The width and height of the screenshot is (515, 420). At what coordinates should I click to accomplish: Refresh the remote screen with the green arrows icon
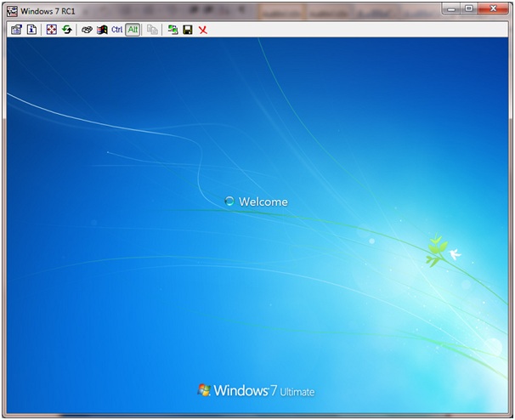(67, 30)
